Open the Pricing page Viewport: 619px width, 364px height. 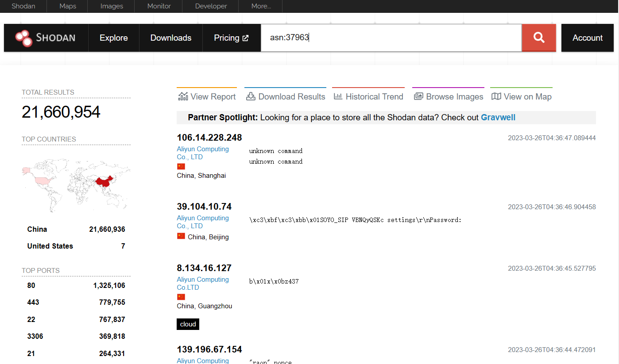231,38
